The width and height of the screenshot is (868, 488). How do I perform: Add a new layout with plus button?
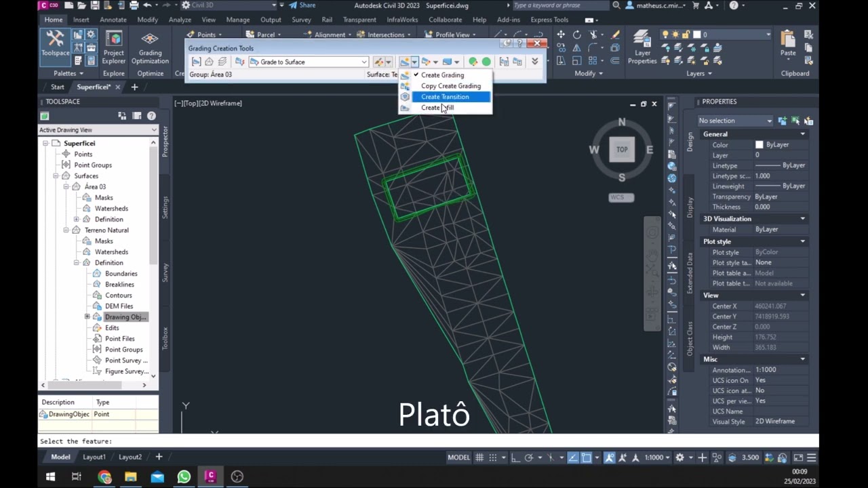coord(159,457)
